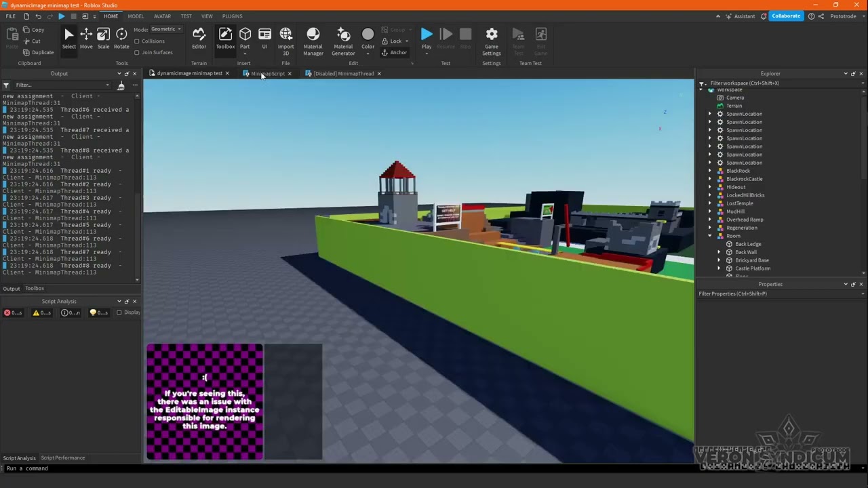Screen dimensions: 868x488
Task: Click the Collaborate button
Action: [786, 16]
